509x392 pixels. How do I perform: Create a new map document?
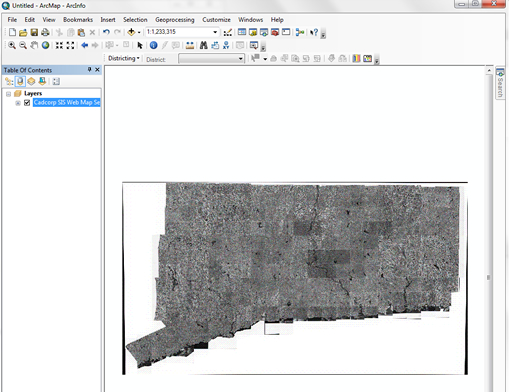(x=12, y=32)
